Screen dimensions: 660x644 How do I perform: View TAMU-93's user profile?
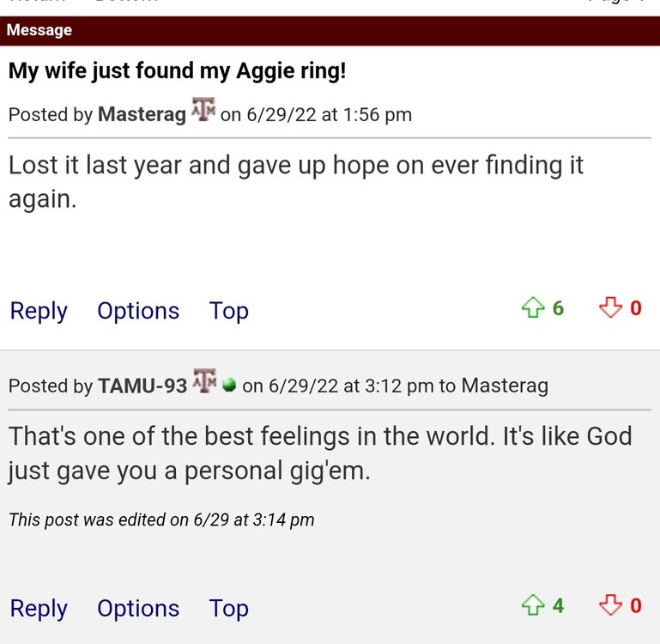coord(142,386)
